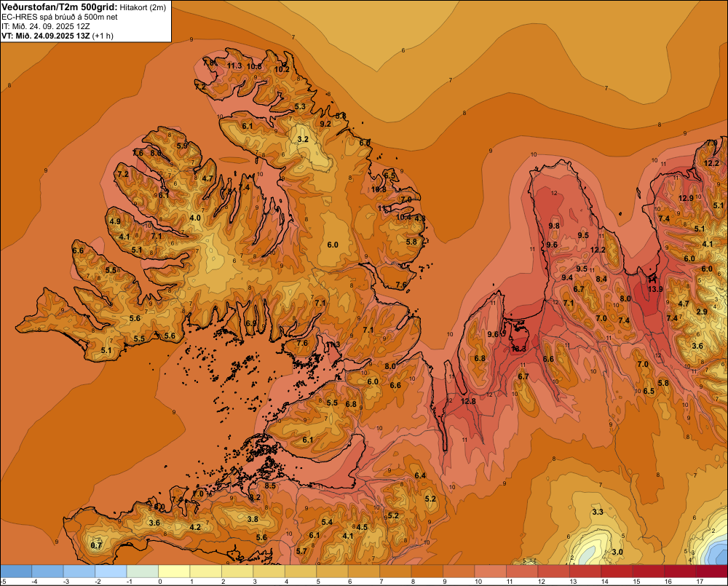This screenshot has width=728, height=586.
Task: Click the 4.5 temperature value
Action: (362, 527)
